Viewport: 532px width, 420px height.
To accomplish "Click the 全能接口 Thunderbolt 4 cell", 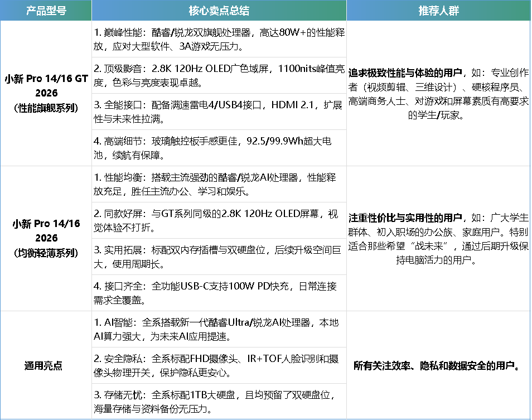I will point(219,112).
